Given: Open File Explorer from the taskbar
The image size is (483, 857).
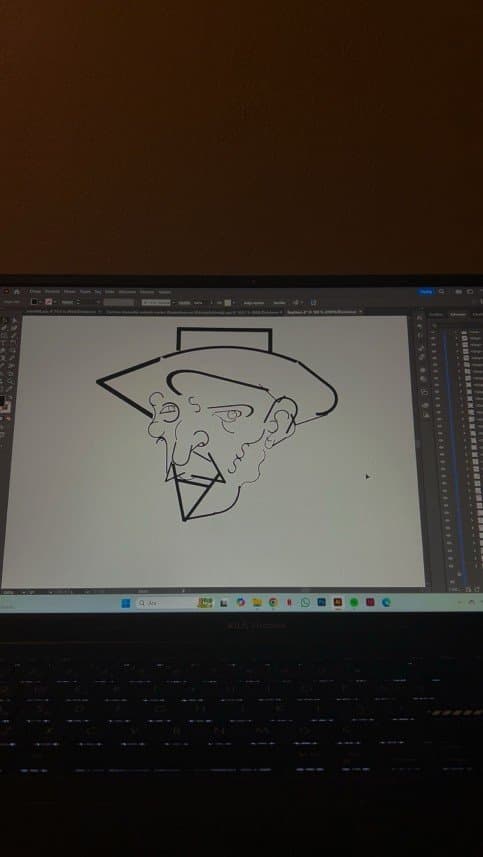Looking at the screenshot, I should [257, 602].
